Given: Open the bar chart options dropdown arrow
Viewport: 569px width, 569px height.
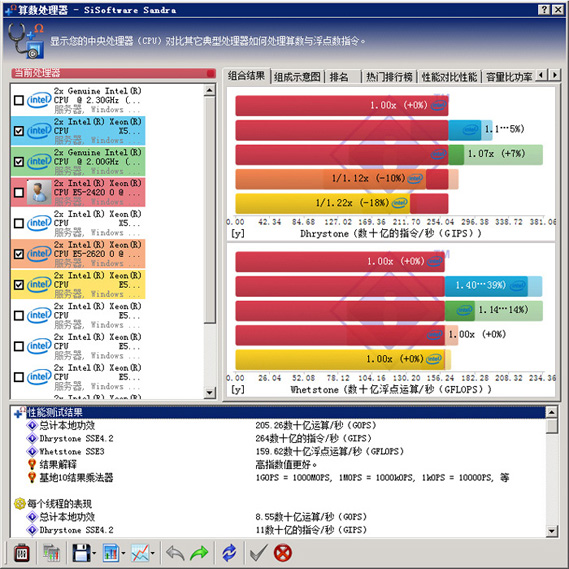Looking at the screenshot, I should (123, 554).
